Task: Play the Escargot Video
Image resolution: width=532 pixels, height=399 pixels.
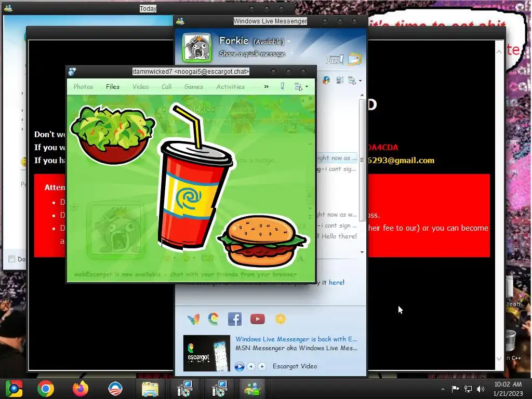Action: tap(239, 366)
